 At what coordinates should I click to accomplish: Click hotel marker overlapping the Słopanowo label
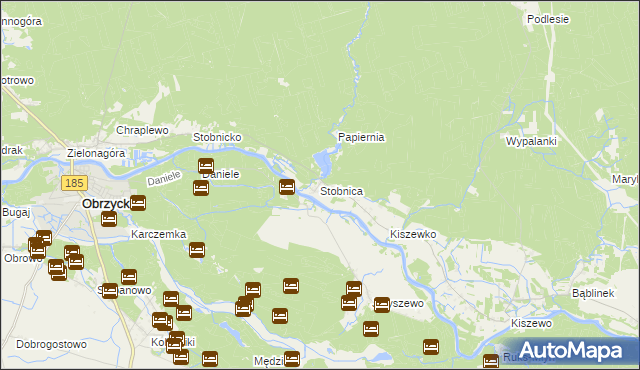110,291
